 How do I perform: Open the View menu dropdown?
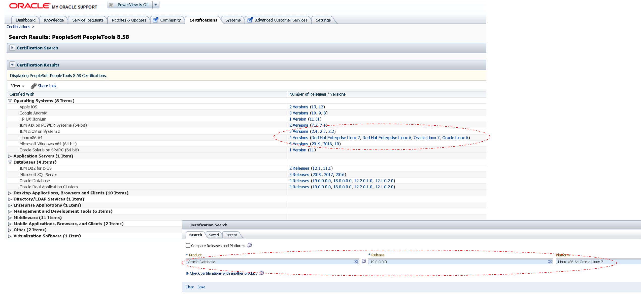pos(18,86)
